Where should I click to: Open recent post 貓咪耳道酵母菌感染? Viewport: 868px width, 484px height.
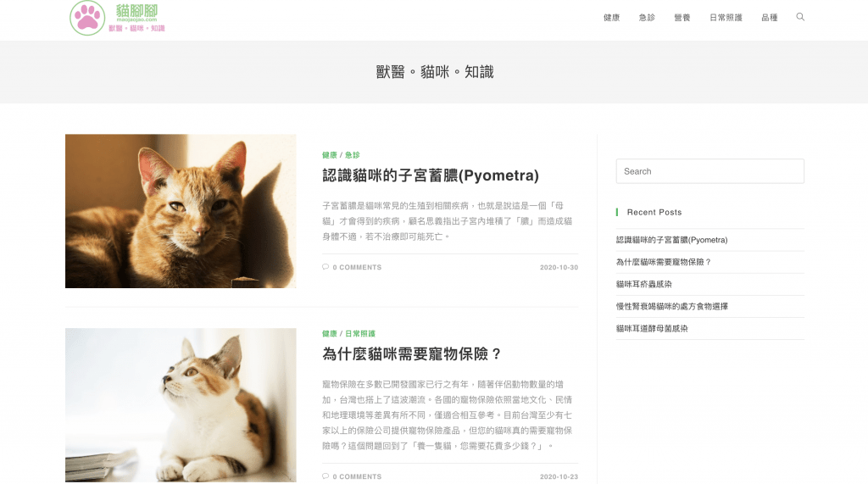[x=652, y=328]
